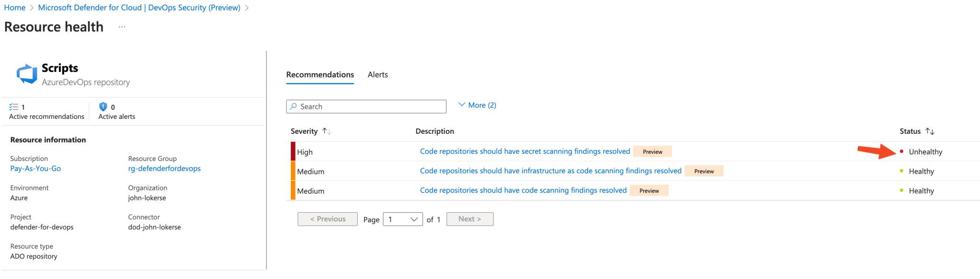Click the ADO repository resource type value
This screenshot has width=980, height=279.
tap(34, 256)
